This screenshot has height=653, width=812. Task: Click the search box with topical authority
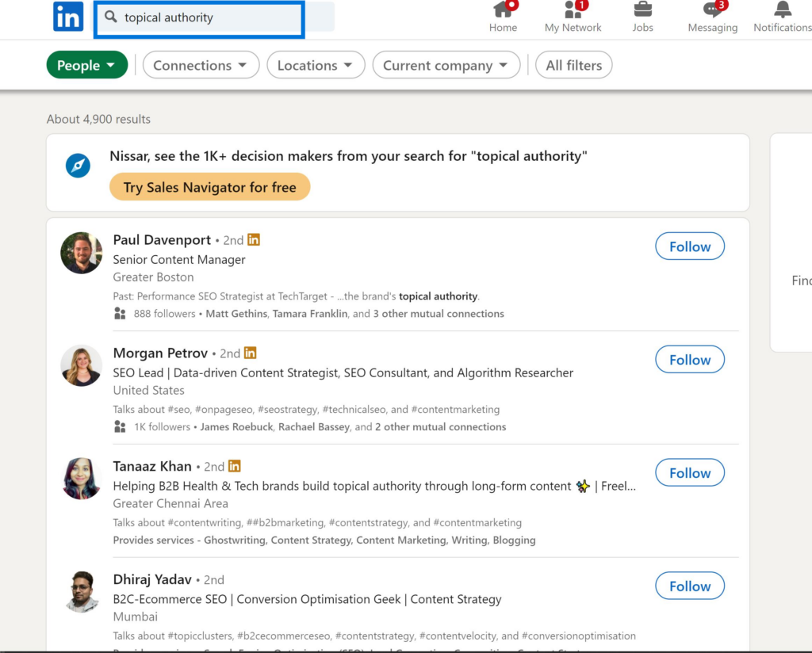[198, 17]
